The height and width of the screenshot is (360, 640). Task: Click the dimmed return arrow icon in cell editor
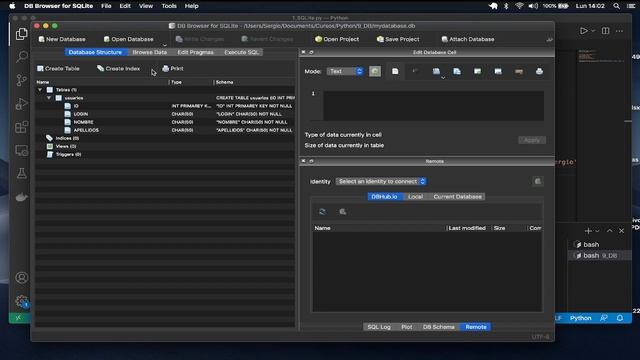click(x=415, y=71)
